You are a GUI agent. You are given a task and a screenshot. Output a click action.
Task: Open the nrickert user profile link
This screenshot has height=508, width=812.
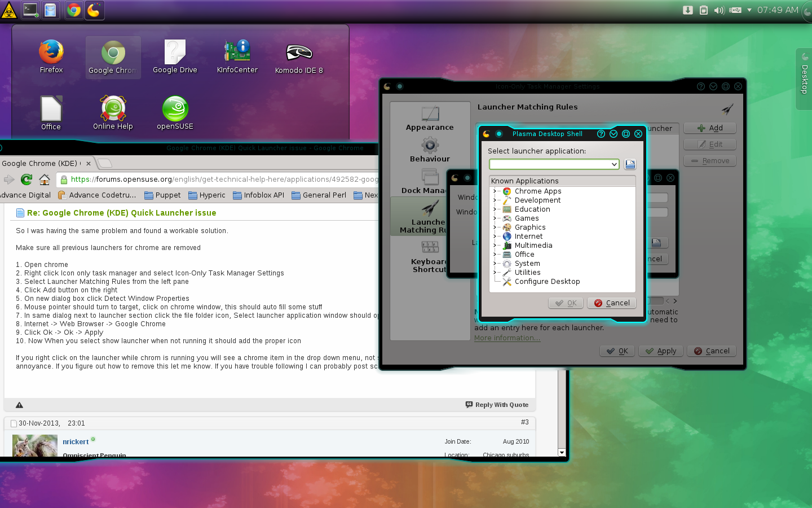click(76, 442)
